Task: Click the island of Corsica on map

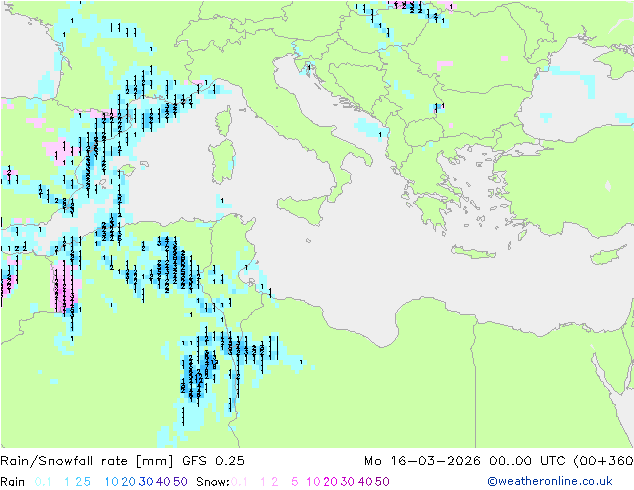Action: click(x=224, y=122)
